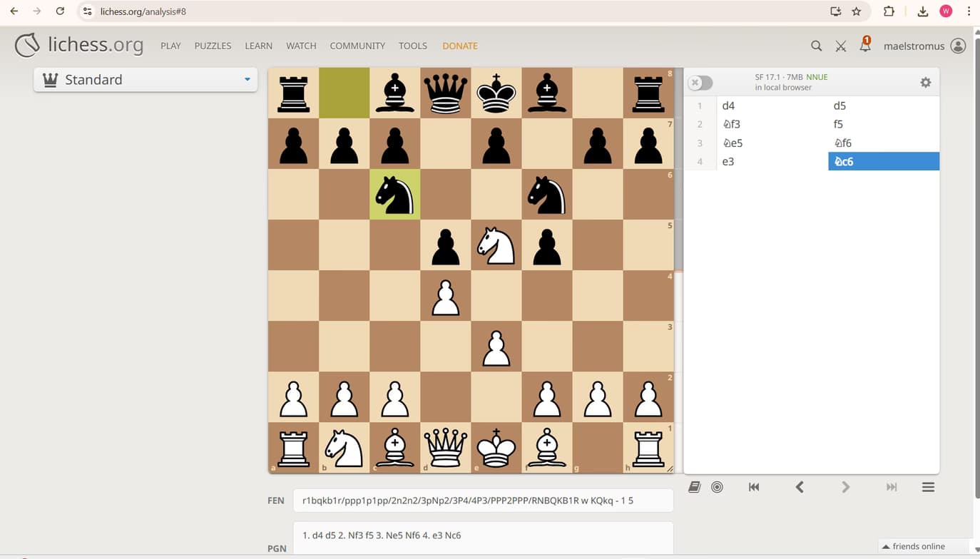The width and height of the screenshot is (980, 559).
Task: Click the lichess.org logo
Action: (x=79, y=45)
